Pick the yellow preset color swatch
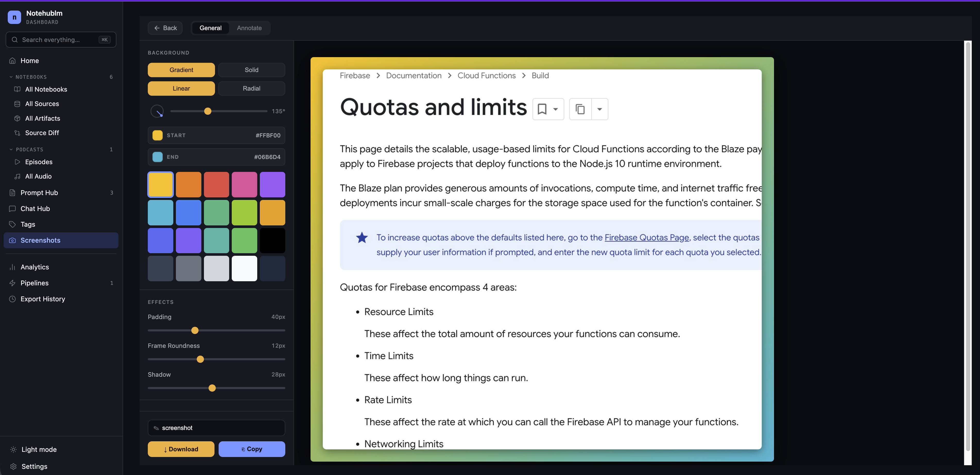The width and height of the screenshot is (980, 475). [x=160, y=184]
